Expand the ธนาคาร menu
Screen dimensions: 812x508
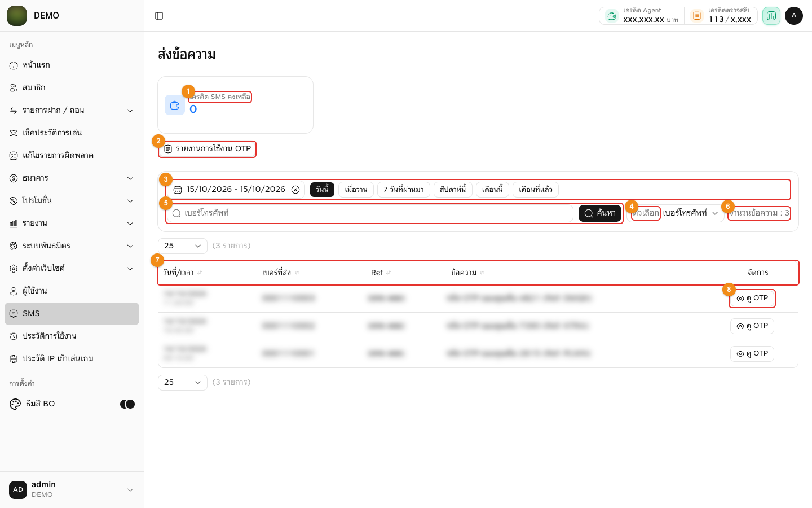click(72, 178)
